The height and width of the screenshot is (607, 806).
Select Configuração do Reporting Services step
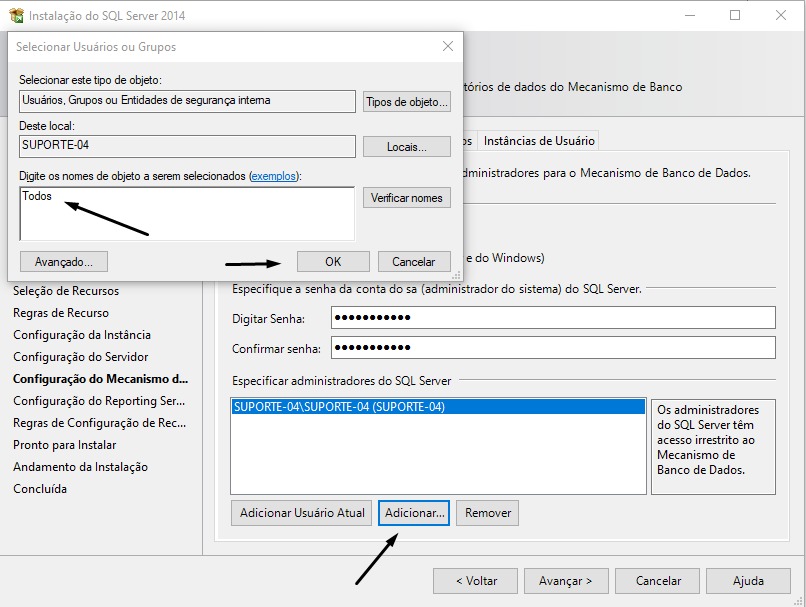(x=99, y=401)
